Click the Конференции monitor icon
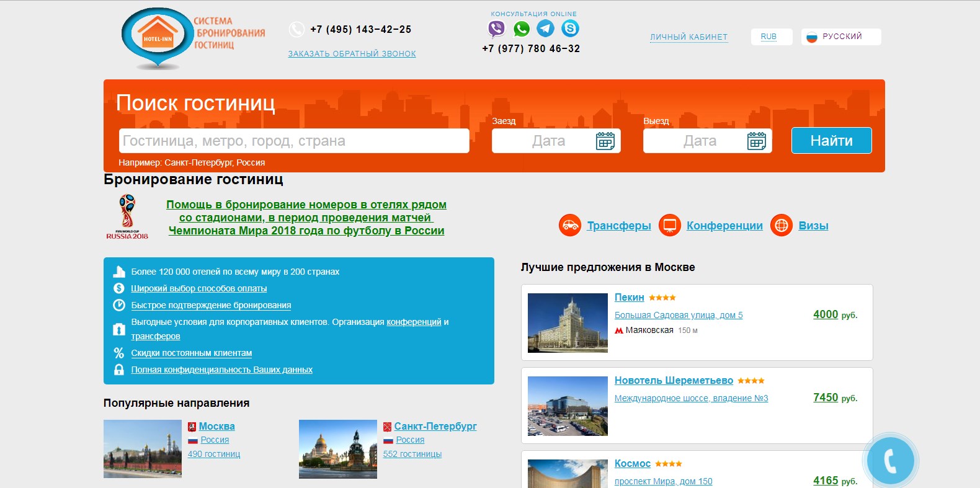Image resolution: width=980 pixels, height=488 pixels. (x=669, y=225)
